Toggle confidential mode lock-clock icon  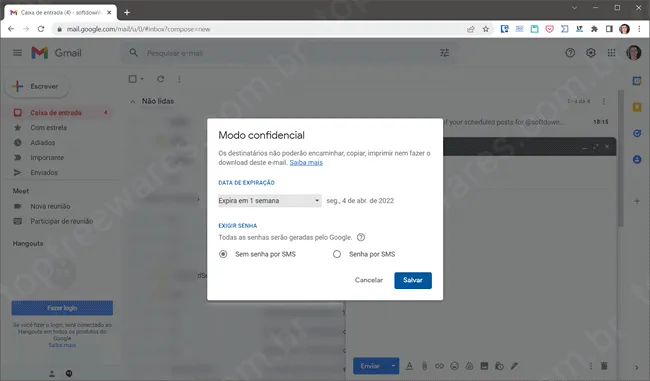[x=499, y=366]
